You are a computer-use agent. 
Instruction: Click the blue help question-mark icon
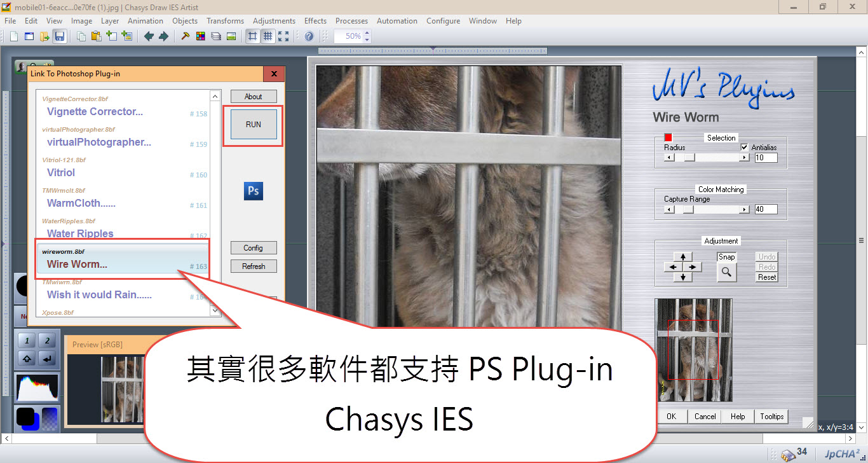point(309,36)
